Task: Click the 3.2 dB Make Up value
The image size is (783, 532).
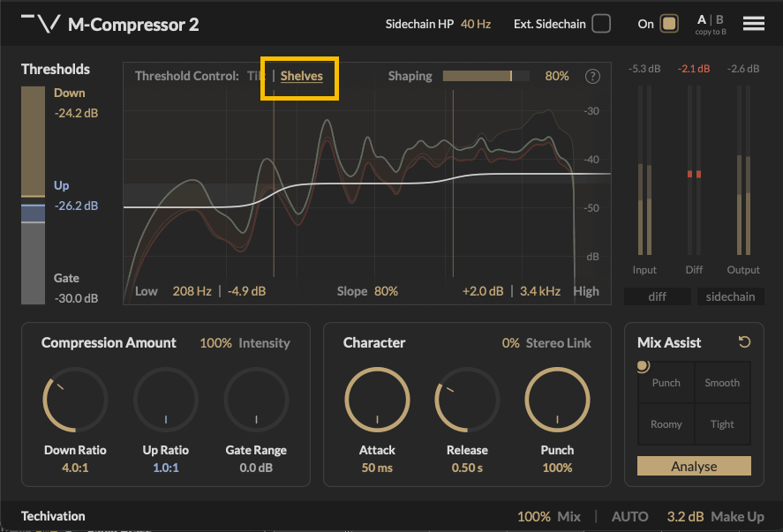Action: [x=685, y=516]
